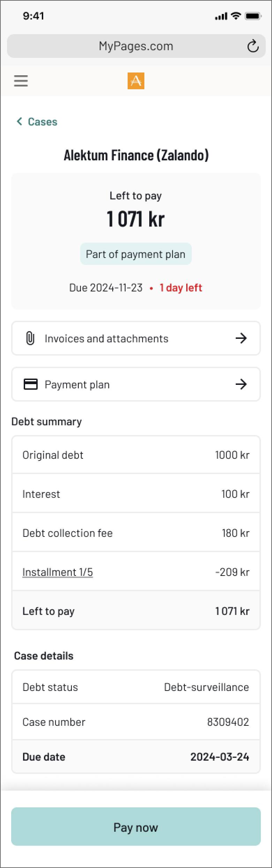The image size is (272, 868).
Task: Open arrow on the Payment plan row
Action: 241,384
